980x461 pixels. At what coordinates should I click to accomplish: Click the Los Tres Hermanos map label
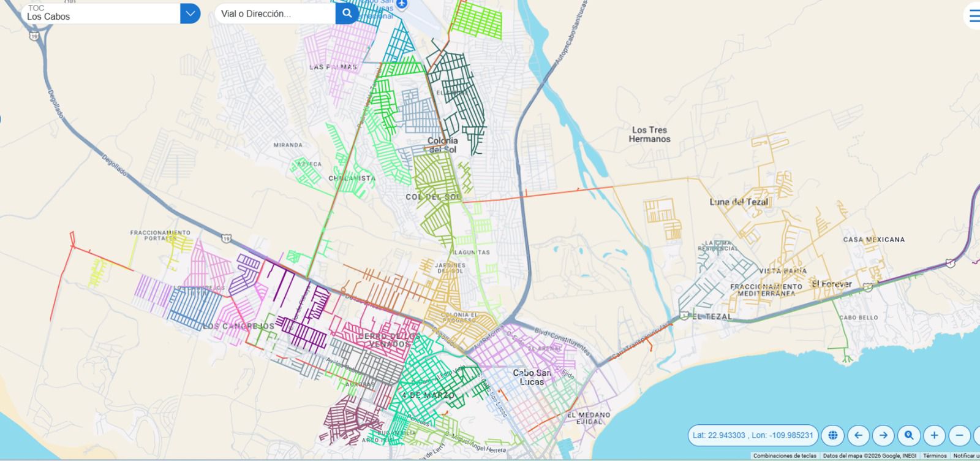pyautogui.click(x=649, y=134)
